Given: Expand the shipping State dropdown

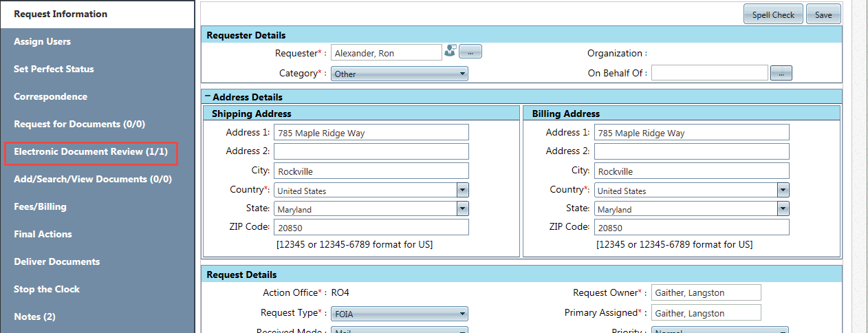Looking at the screenshot, I should tap(462, 209).
